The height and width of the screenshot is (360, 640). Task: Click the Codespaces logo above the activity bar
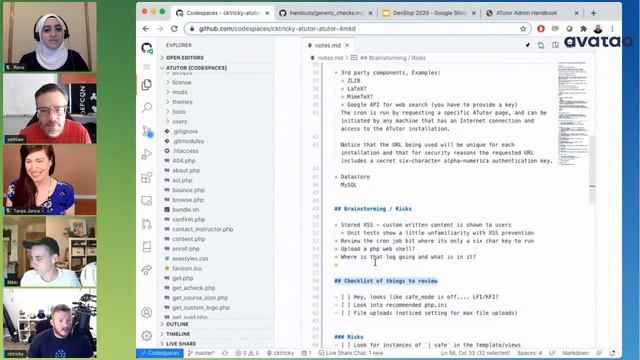147,48
